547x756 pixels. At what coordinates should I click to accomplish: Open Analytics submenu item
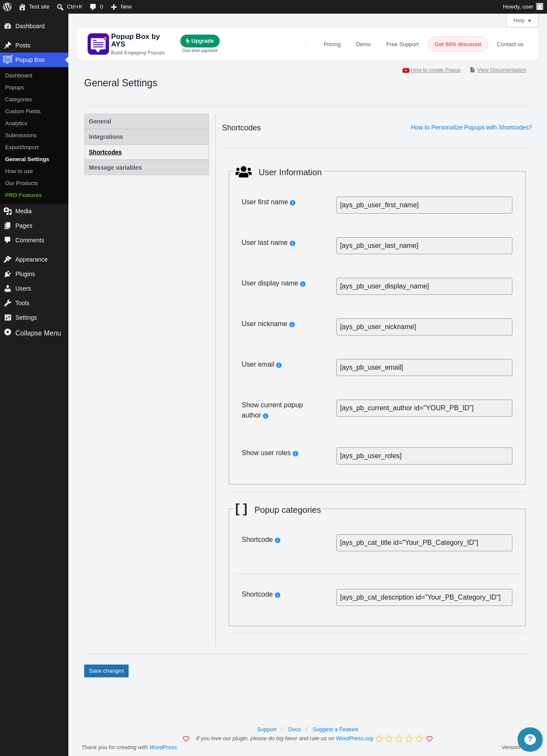tap(16, 124)
